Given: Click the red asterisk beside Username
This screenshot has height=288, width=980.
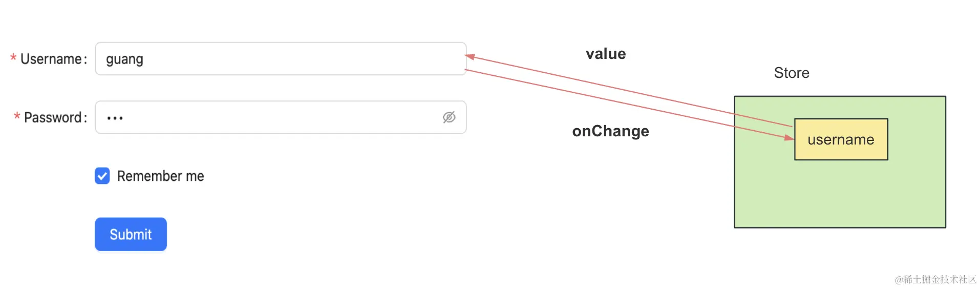Looking at the screenshot, I should [x=13, y=58].
